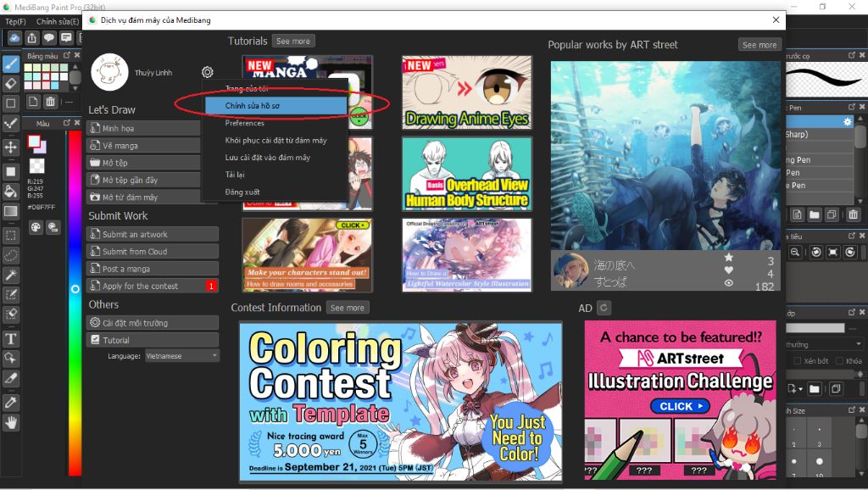Image resolution: width=868 pixels, height=490 pixels.
Task: Open the color palette circle icon
Action: pyautogui.click(x=36, y=227)
